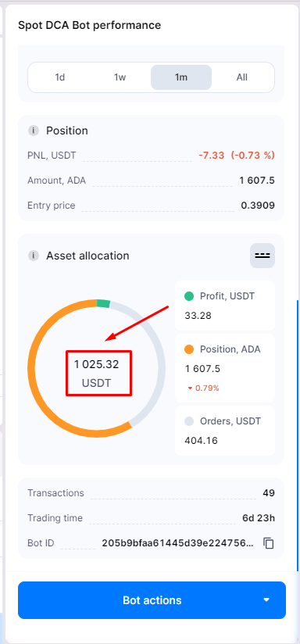Image resolution: width=300 pixels, height=644 pixels.
Task: Click the truncated Bot ID text
Action: [x=177, y=543]
